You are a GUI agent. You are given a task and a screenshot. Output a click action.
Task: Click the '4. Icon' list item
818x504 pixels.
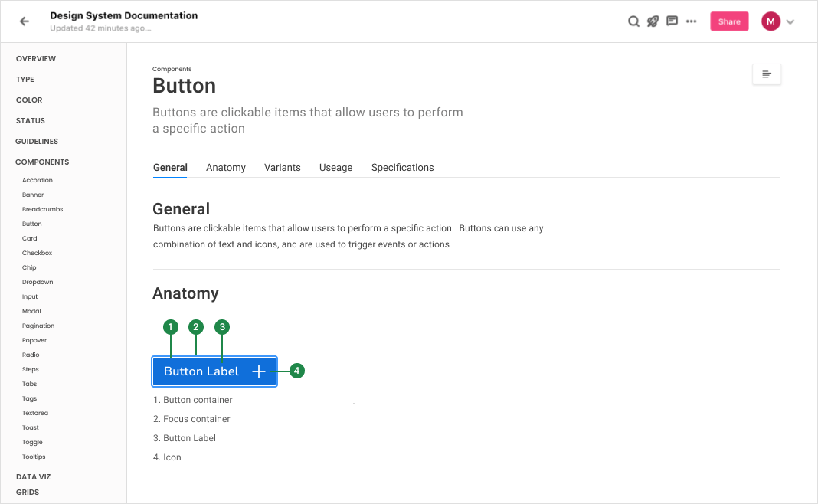167,457
